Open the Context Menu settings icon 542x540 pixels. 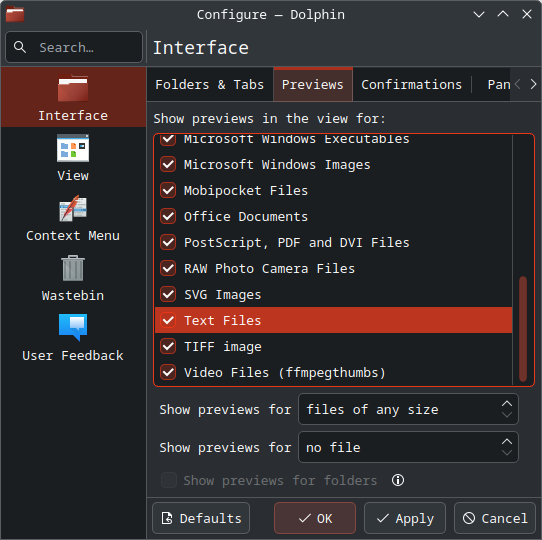point(73,209)
